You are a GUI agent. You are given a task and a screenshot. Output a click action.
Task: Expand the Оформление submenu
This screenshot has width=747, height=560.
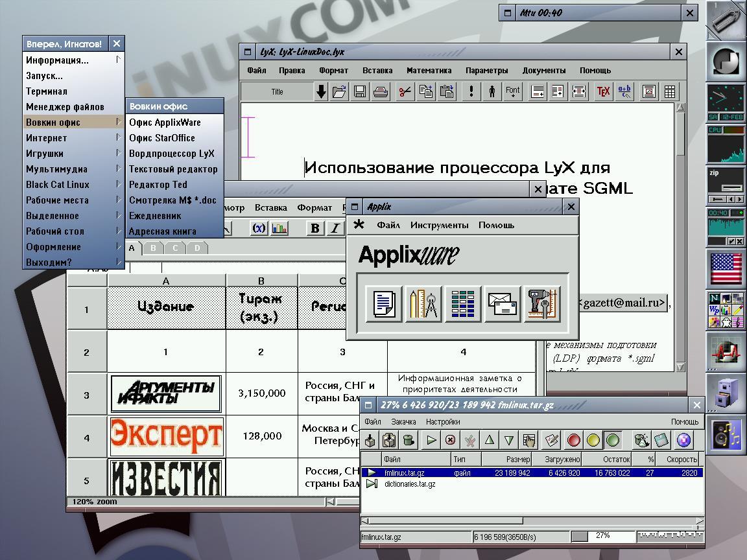(73, 247)
